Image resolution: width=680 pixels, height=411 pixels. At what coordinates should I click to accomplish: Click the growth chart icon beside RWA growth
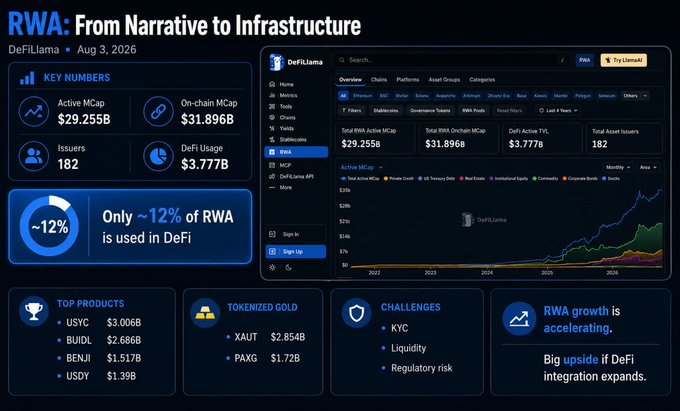(519, 319)
